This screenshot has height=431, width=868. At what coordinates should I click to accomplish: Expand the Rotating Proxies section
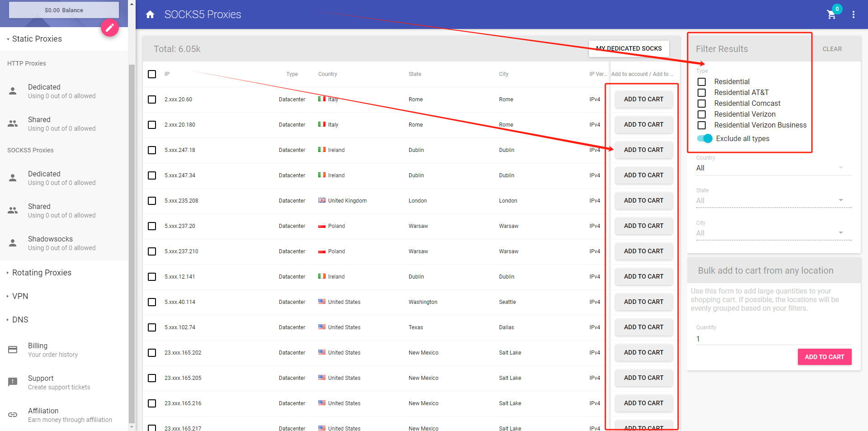pos(42,273)
